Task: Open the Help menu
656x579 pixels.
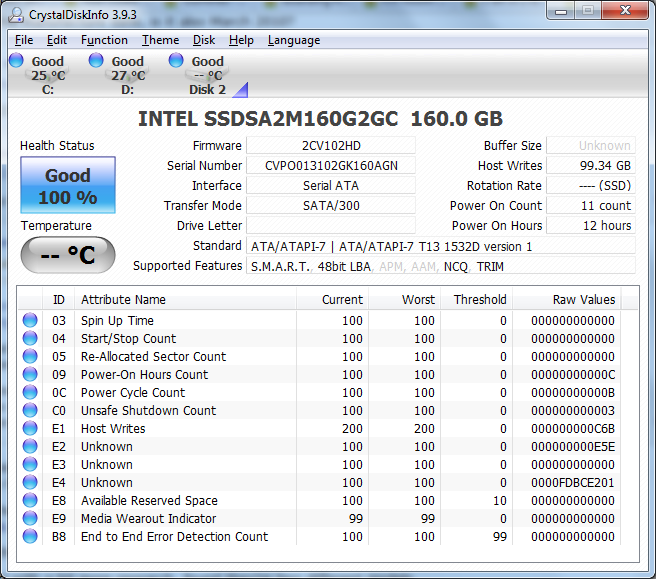Action: click(241, 40)
